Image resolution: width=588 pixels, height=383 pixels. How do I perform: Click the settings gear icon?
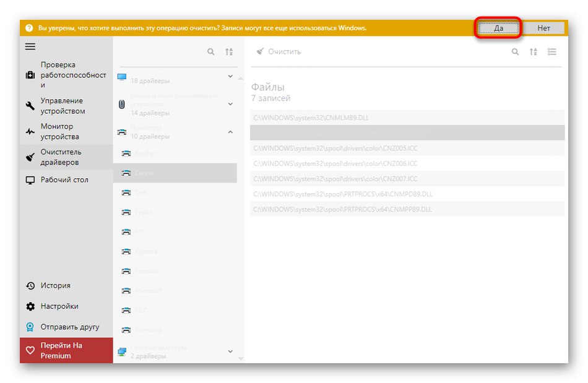[30, 306]
